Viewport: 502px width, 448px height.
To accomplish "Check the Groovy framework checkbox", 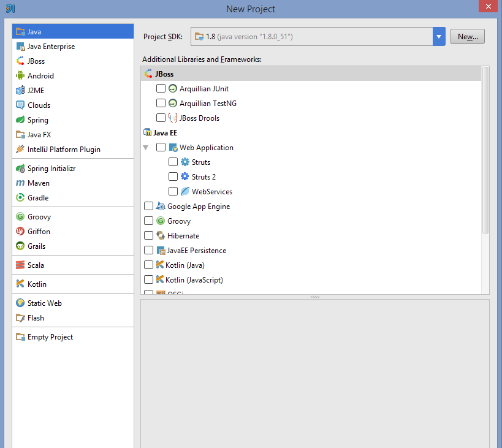I will pos(148,221).
